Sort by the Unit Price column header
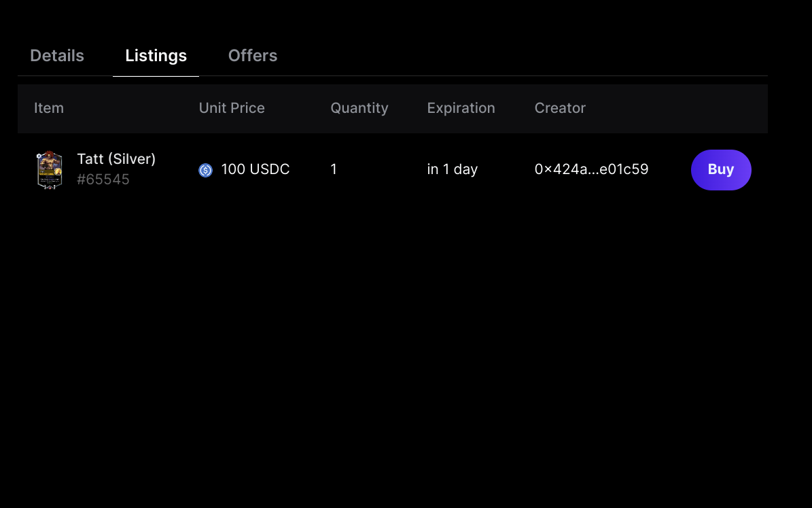This screenshot has height=508, width=812. pos(232,108)
